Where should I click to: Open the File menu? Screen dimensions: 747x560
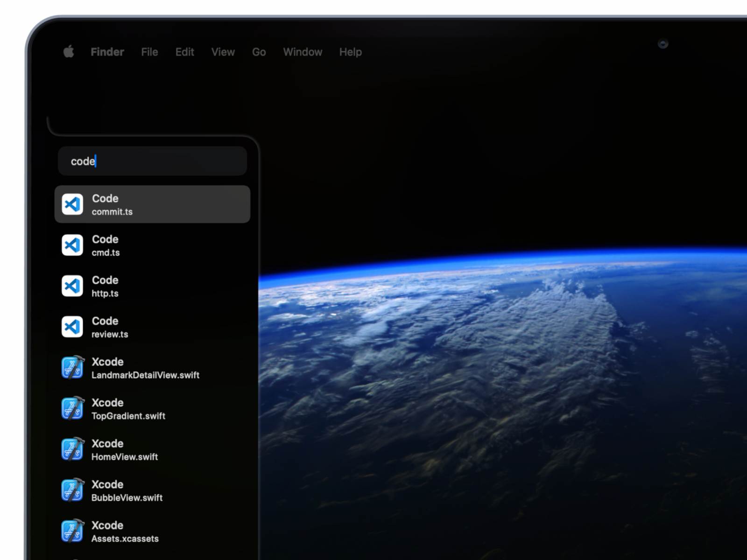pos(149,52)
